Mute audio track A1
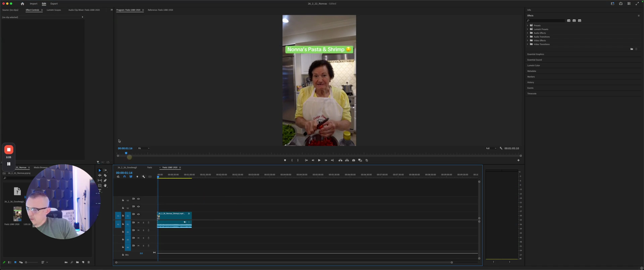Viewport: 644px width, 270px height. (138, 223)
